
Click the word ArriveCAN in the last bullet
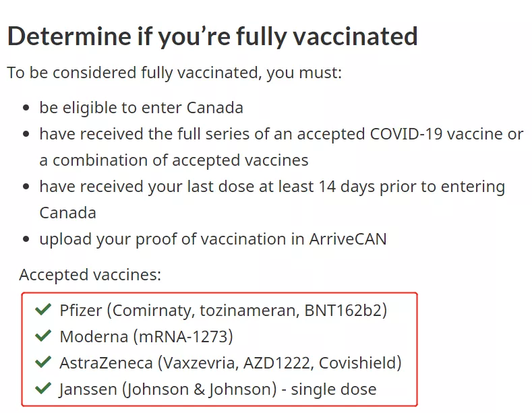coord(348,239)
